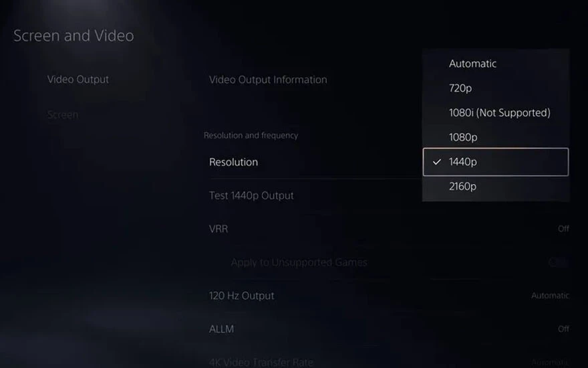Set resolution to 2160p

point(463,186)
